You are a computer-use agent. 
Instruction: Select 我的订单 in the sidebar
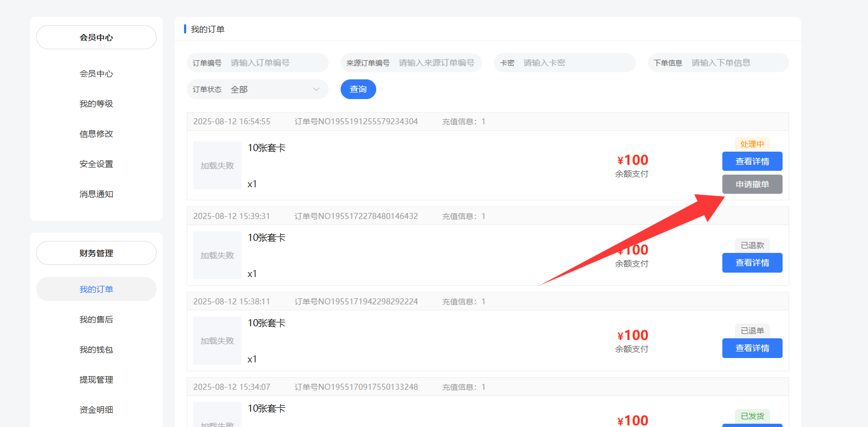point(96,289)
